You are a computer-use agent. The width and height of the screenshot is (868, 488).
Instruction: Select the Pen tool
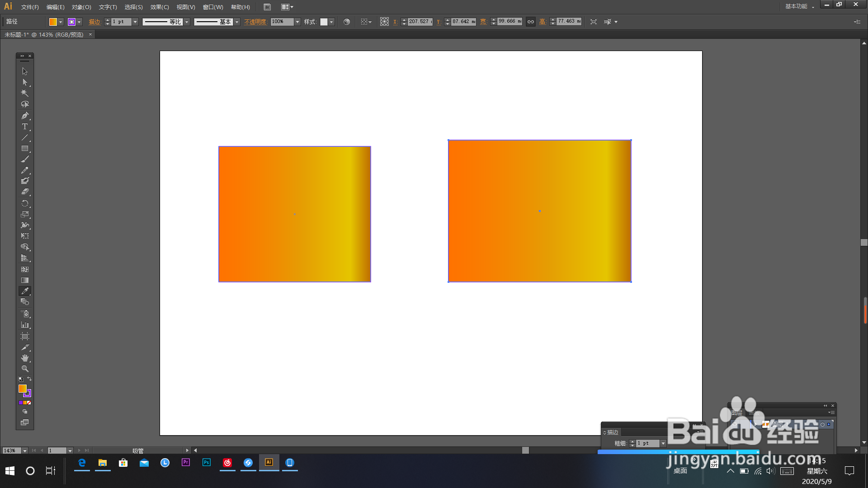tap(25, 116)
